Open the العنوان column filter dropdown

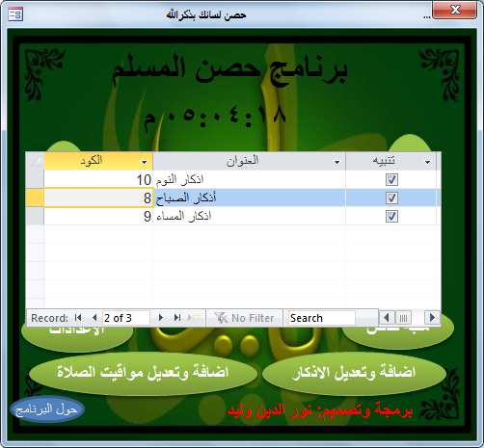tap(336, 162)
